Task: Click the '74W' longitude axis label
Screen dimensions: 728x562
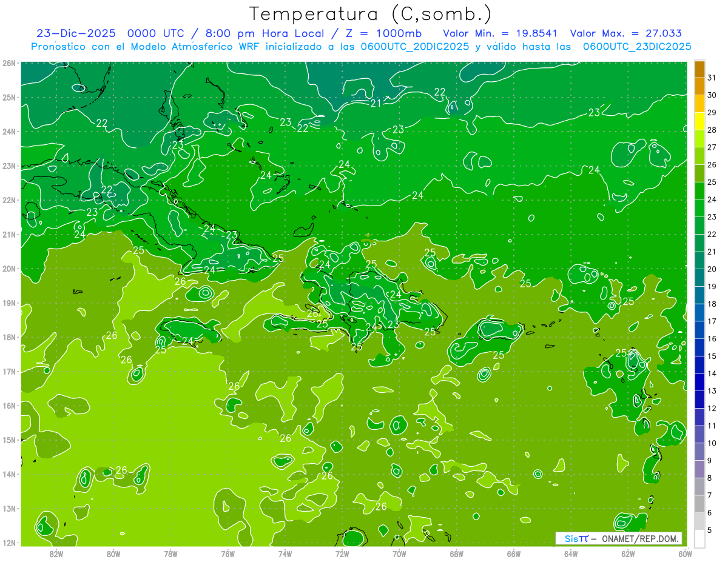Action: click(285, 554)
